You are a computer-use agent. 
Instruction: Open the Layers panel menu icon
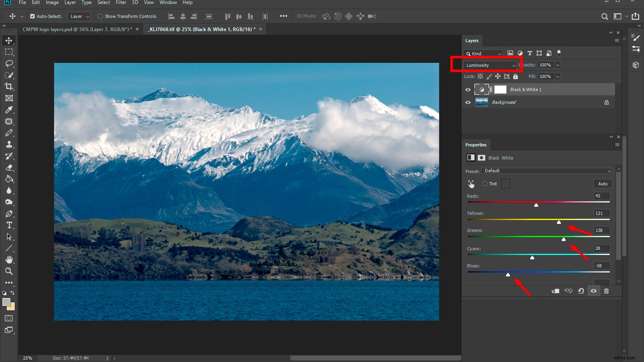[x=617, y=40]
